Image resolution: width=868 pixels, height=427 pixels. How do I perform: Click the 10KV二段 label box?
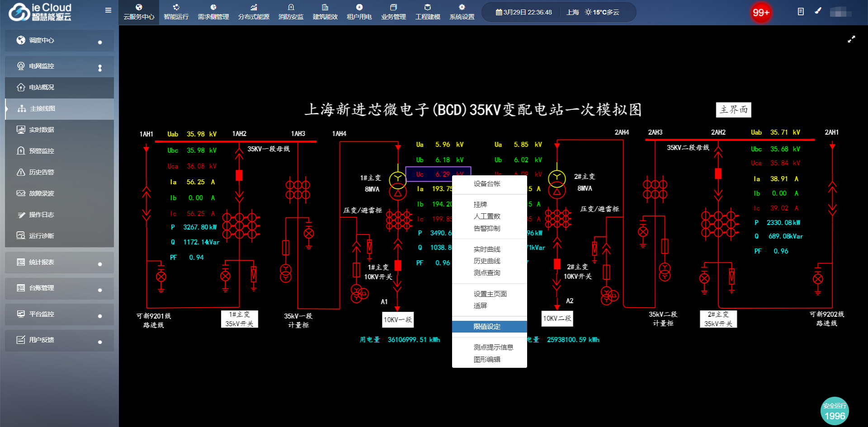coord(557,319)
